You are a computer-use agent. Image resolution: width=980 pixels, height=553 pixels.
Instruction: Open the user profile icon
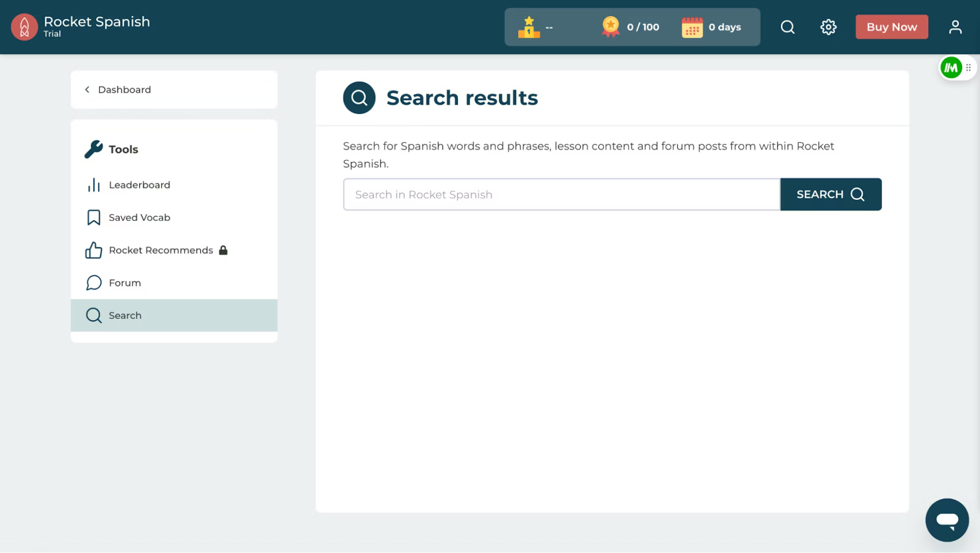(955, 27)
